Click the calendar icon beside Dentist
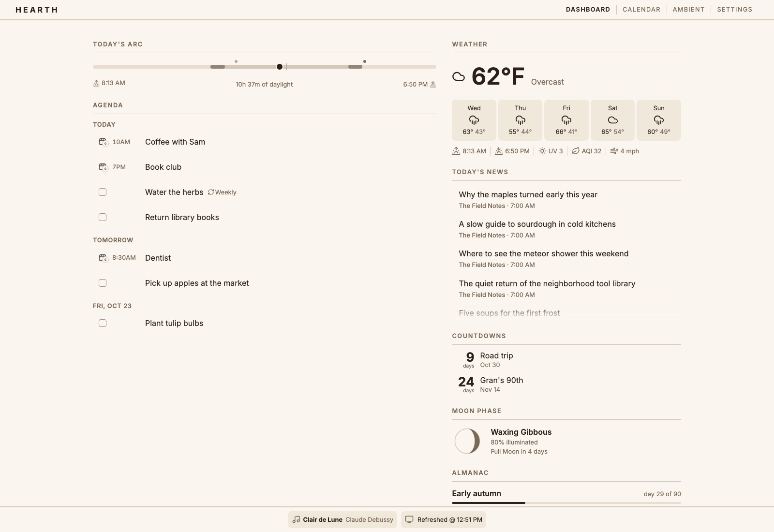Viewport: 774px width, 532px height. tap(103, 258)
